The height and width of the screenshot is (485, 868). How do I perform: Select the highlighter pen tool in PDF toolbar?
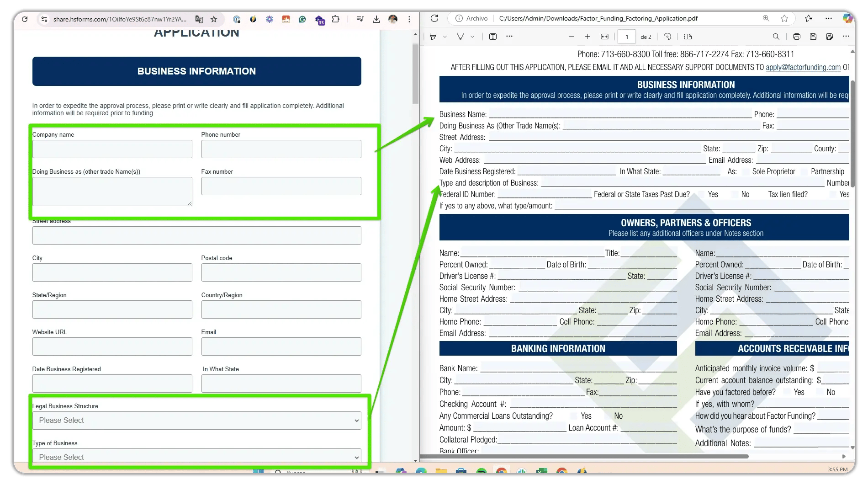[460, 36]
